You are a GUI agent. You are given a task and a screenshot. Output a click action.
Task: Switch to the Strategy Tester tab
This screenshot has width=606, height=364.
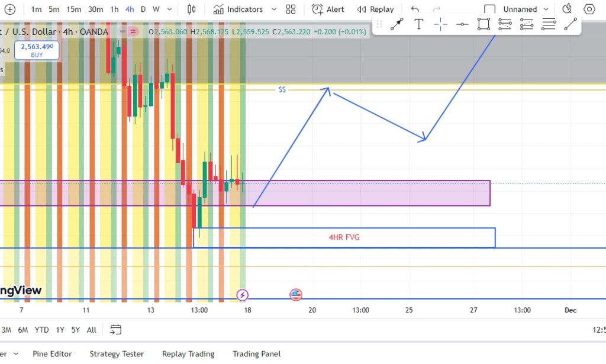click(117, 354)
